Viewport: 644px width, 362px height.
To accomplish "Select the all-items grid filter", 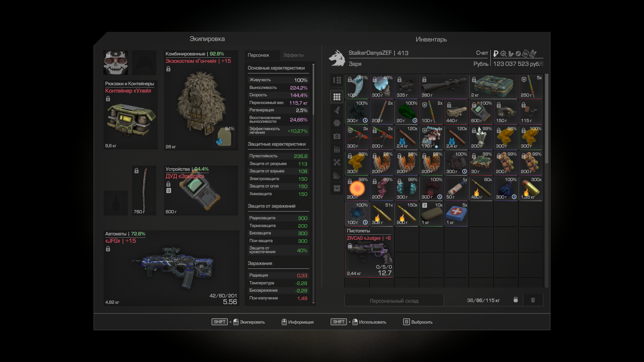I will pyautogui.click(x=337, y=97).
